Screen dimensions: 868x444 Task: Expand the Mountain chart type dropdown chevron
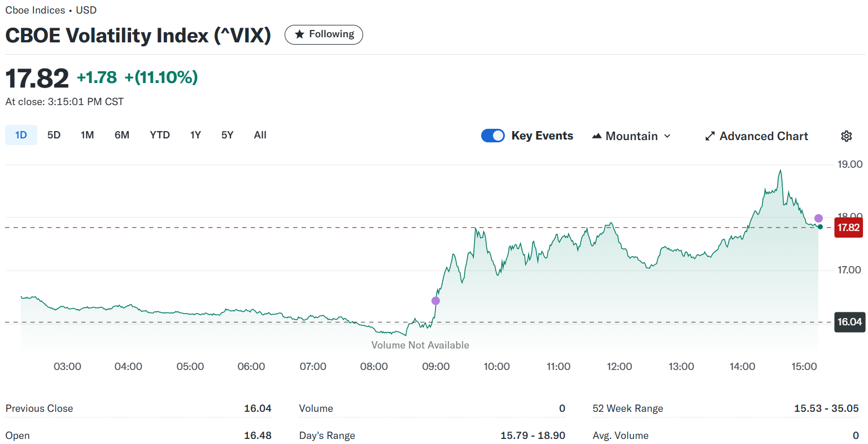[x=667, y=136]
